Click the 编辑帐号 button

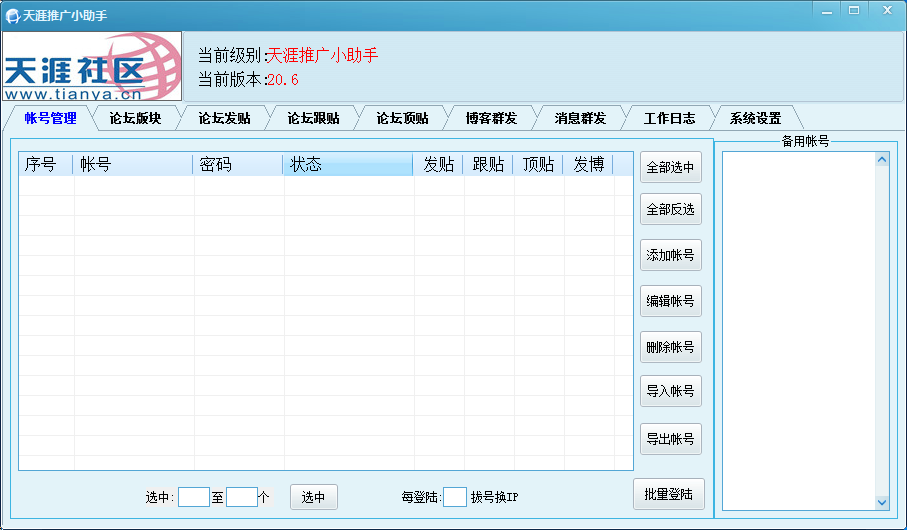click(670, 301)
